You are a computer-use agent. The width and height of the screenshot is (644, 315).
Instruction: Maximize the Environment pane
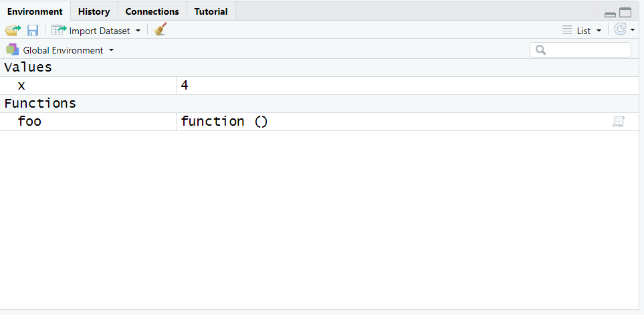pyautogui.click(x=625, y=13)
